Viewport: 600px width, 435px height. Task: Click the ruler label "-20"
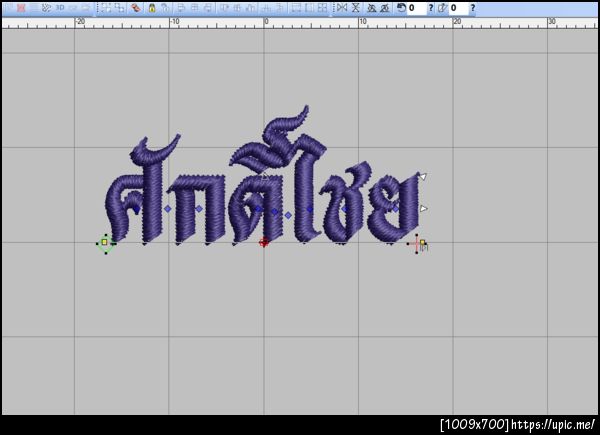[80, 21]
